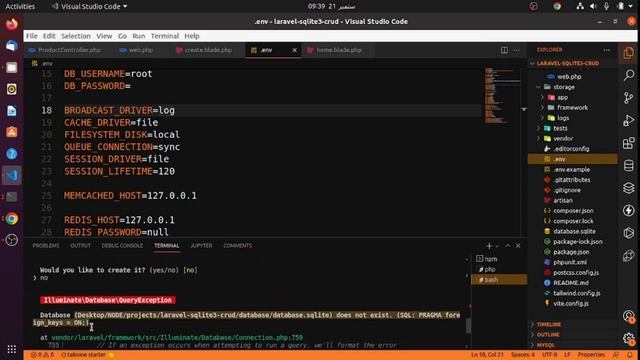This screenshot has height=360, width=640.
Task: Open the Source Control view icon
Action: 629,98
